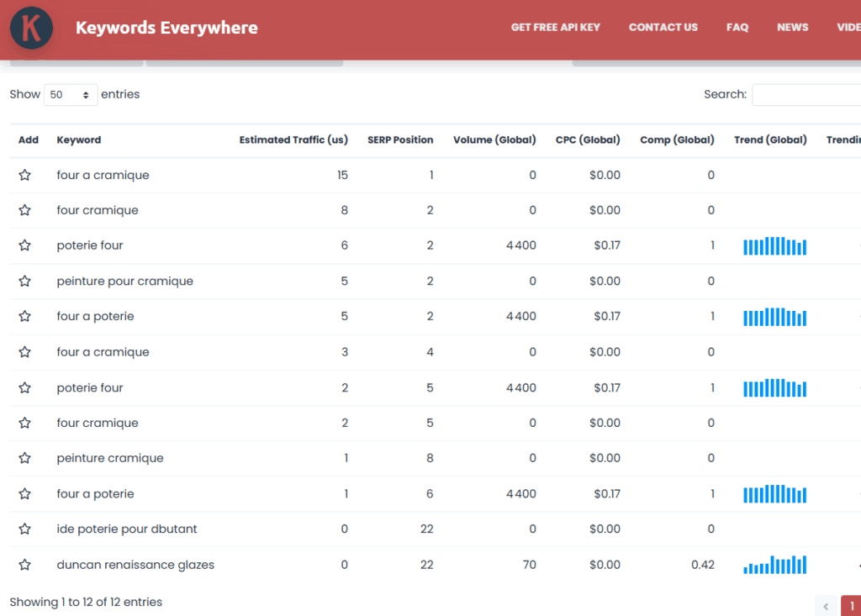View trend chart for 'duncan renaissance glazes'
This screenshot has width=861, height=616.
(x=774, y=565)
